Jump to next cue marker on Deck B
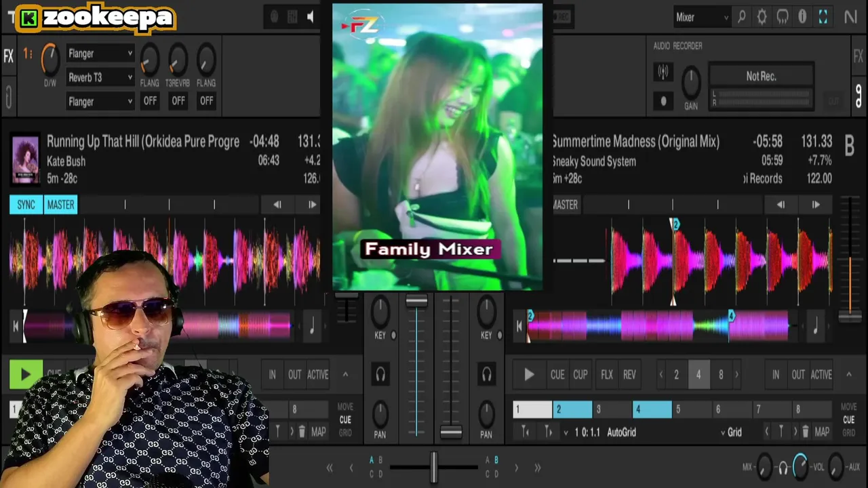The image size is (868, 488). [x=548, y=432]
